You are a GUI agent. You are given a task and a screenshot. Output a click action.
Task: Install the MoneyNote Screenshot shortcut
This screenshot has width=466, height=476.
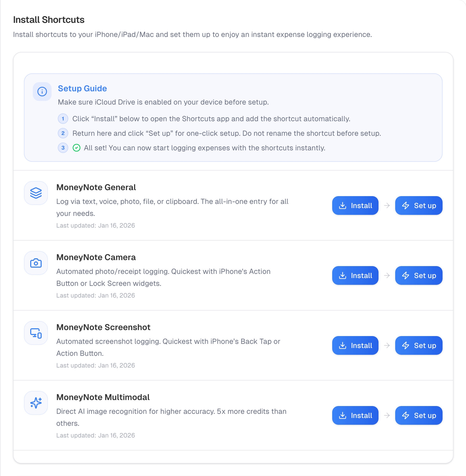355,345
